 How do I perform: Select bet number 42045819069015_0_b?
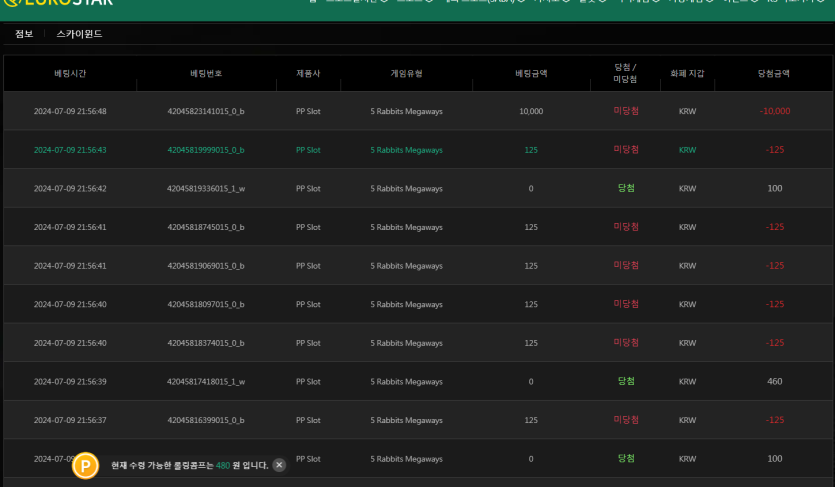206,266
